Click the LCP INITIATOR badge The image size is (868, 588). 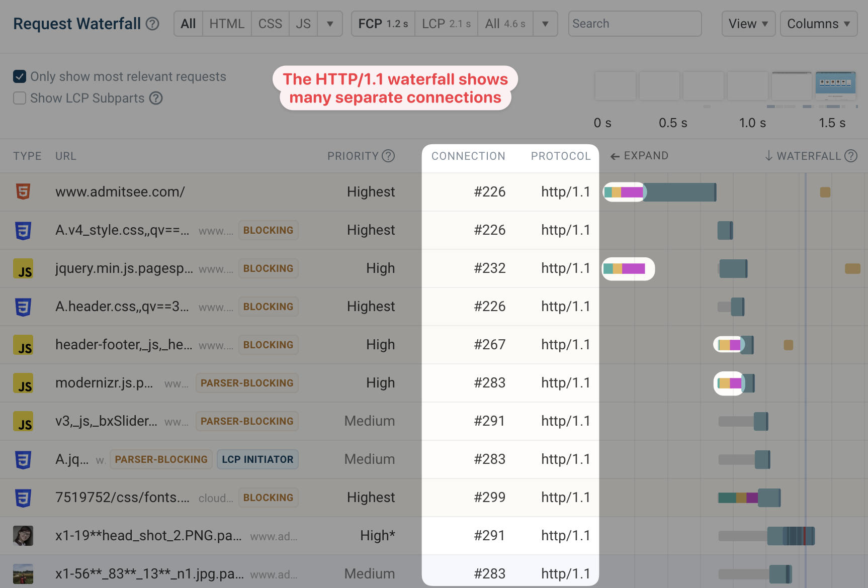coord(257,459)
